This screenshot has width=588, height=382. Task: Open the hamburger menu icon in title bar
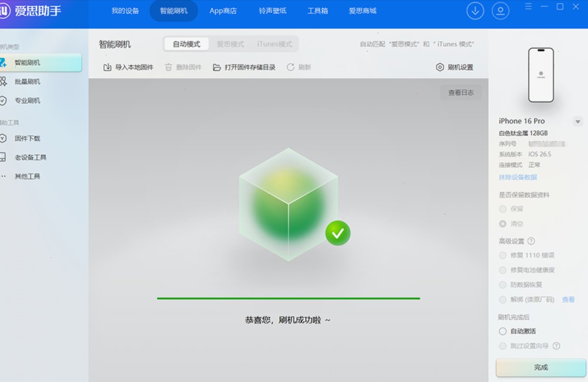click(528, 6)
